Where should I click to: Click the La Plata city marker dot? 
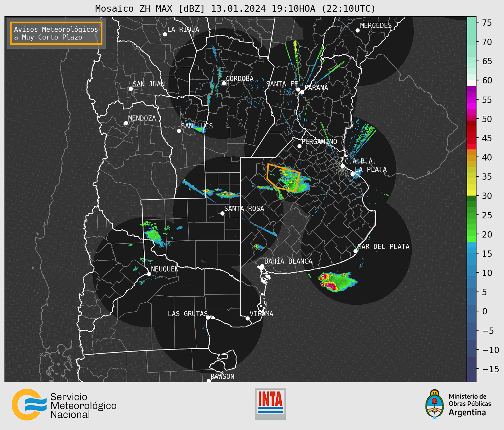353,174
